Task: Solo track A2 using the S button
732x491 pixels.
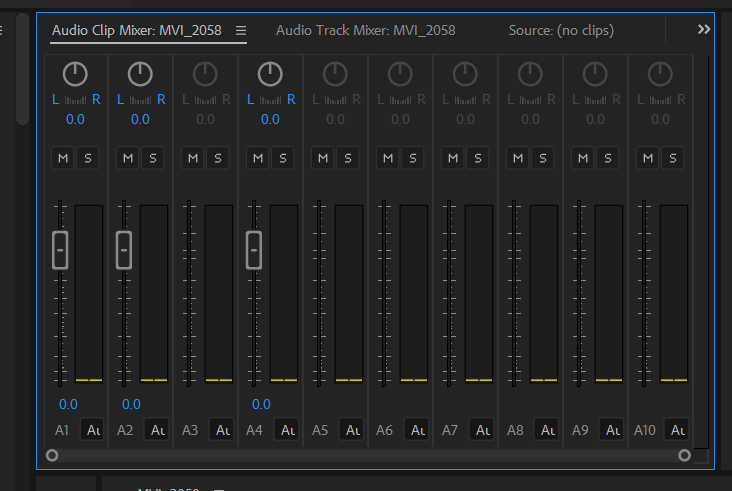Action: [152, 158]
